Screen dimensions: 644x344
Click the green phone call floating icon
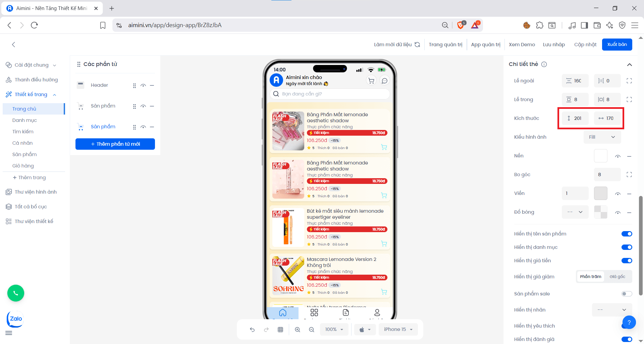pyautogui.click(x=15, y=293)
